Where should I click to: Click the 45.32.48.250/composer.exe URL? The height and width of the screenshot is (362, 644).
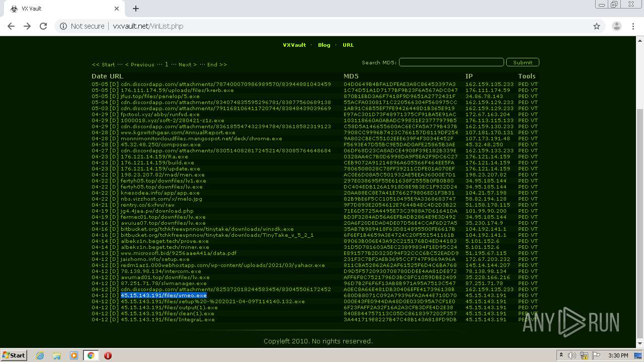pos(160,144)
